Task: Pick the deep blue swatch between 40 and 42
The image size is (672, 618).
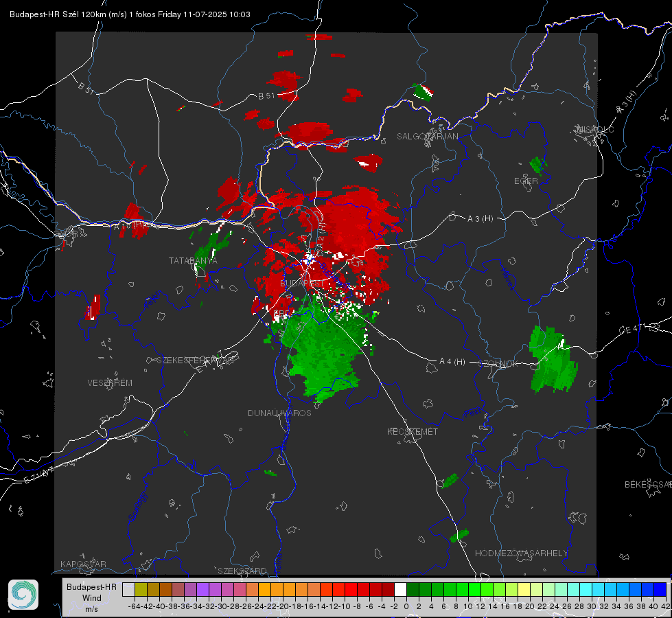Action: click(660, 589)
